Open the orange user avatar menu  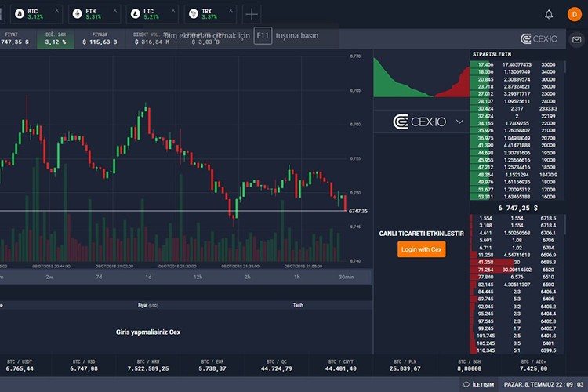[x=572, y=14]
